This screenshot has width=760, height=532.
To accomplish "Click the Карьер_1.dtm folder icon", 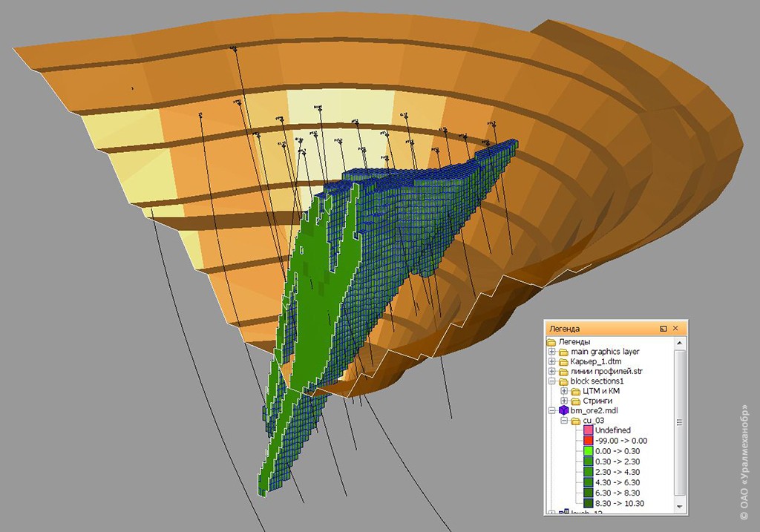I will click(x=563, y=361).
